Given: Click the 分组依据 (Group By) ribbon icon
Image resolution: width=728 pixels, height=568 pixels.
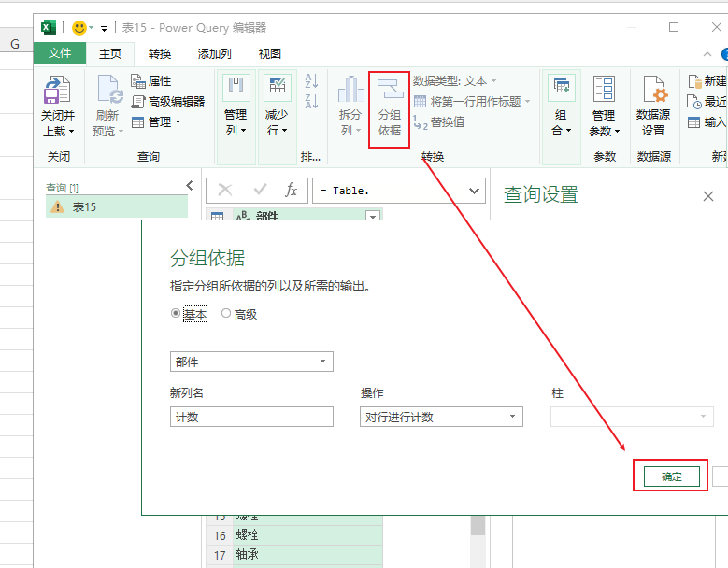Looking at the screenshot, I should tap(390, 89).
